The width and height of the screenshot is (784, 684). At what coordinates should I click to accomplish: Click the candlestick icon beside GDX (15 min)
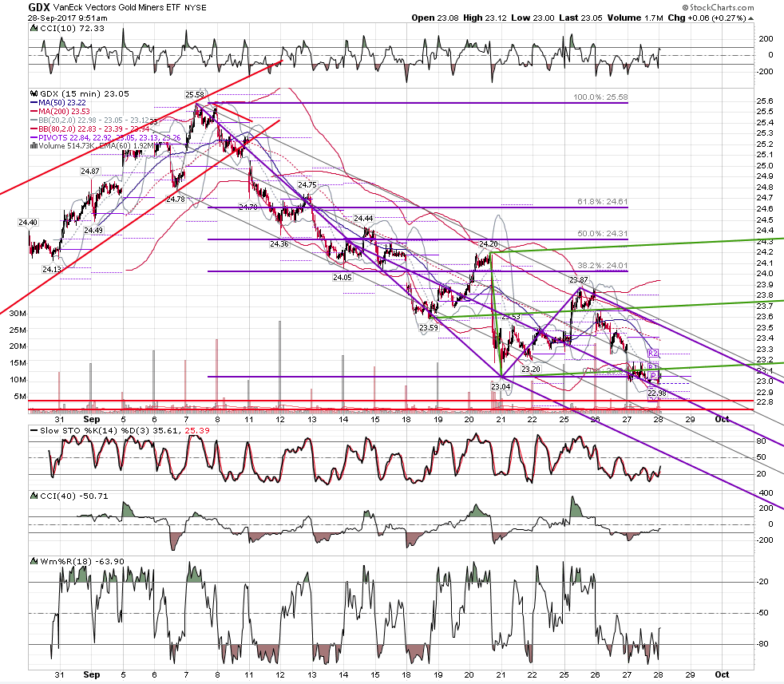(x=34, y=93)
